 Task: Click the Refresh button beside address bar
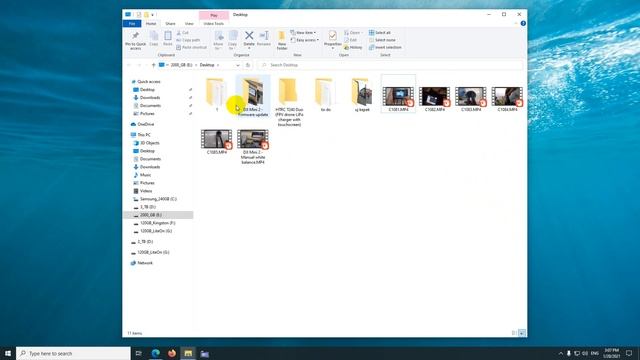coord(248,65)
